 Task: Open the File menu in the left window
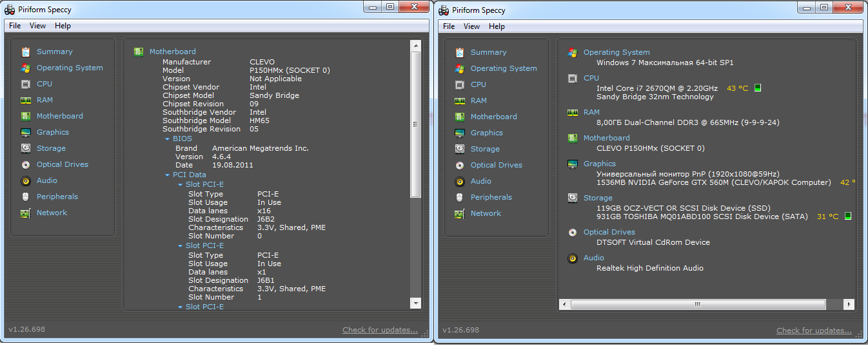coord(15,26)
